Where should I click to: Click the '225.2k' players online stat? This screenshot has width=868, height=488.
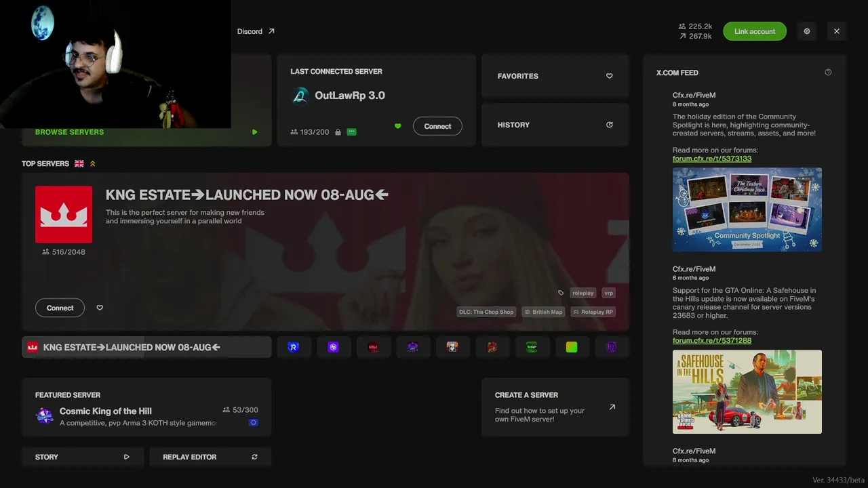[x=695, y=26]
